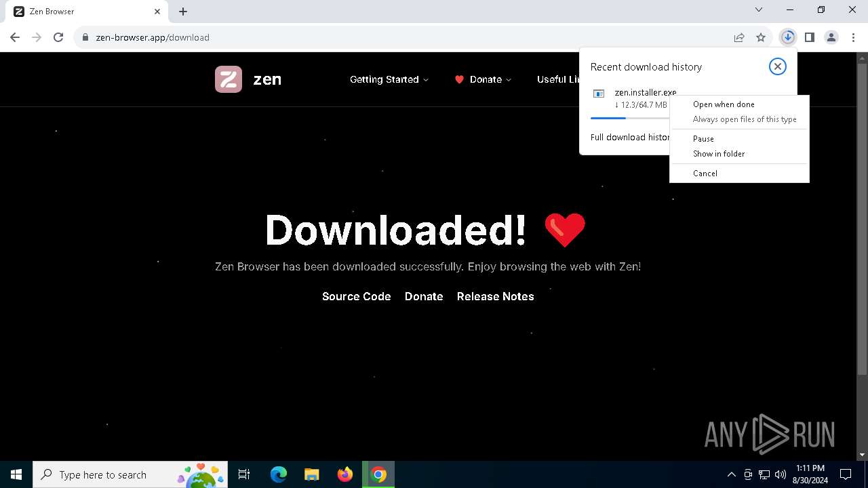Expand the Donate dropdown in the navbar
This screenshot has width=868, height=488.
tap(483, 79)
